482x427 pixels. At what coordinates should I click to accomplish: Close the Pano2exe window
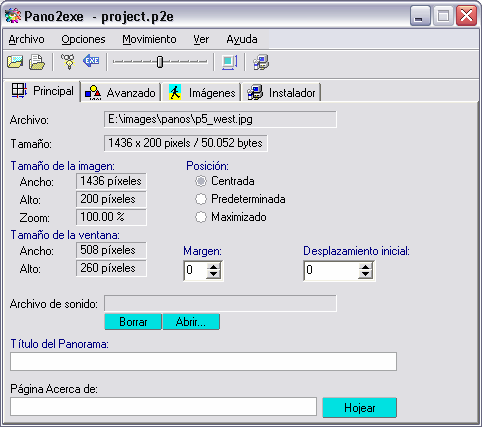point(466,16)
